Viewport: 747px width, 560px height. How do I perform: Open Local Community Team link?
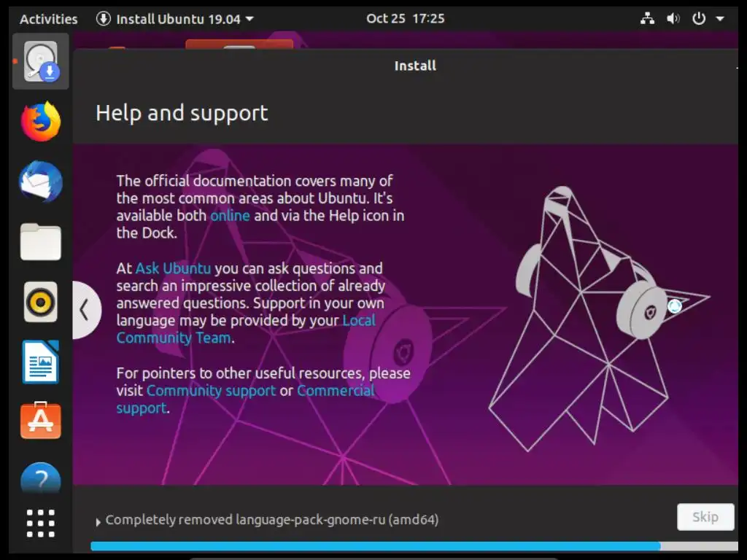click(x=246, y=329)
